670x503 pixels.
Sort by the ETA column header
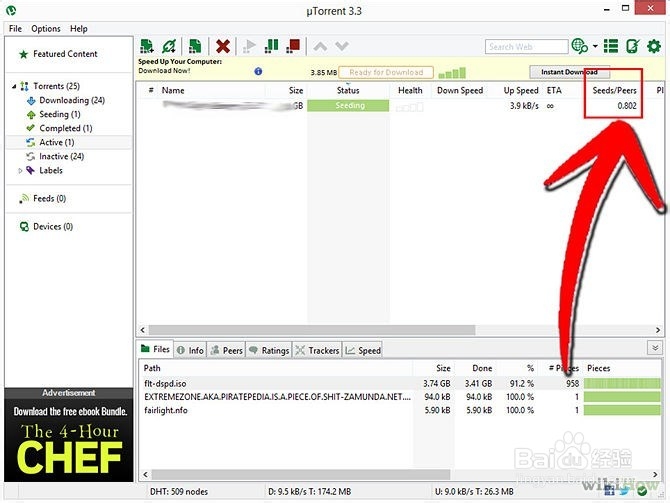point(554,91)
